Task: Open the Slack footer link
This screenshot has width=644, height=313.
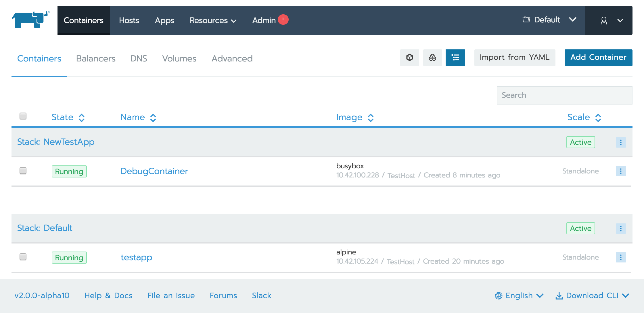Action: coord(262,295)
